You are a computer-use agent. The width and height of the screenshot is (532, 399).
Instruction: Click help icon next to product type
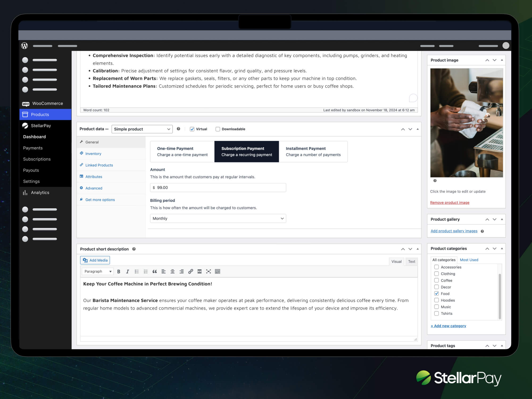tap(178, 129)
